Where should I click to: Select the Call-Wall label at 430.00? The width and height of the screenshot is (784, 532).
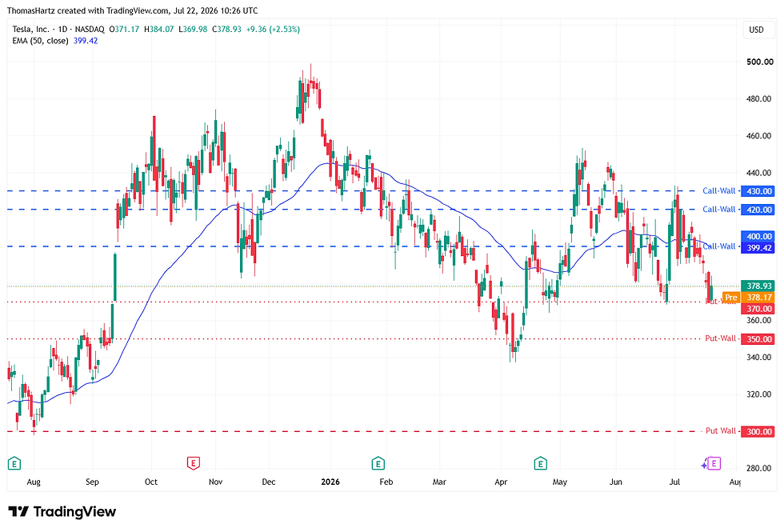[719, 190]
